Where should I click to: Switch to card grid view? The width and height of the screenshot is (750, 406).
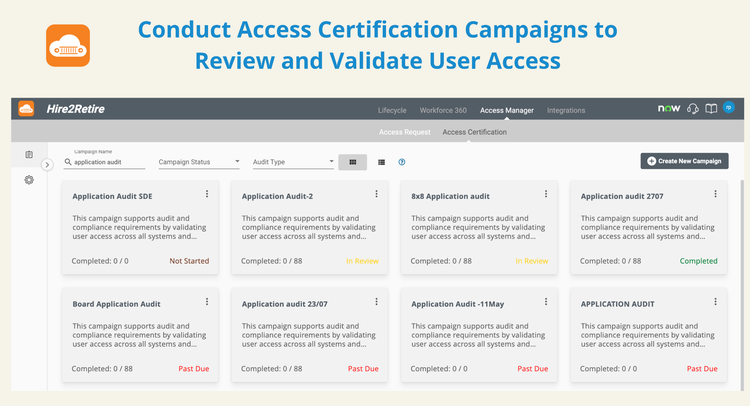[353, 162]
